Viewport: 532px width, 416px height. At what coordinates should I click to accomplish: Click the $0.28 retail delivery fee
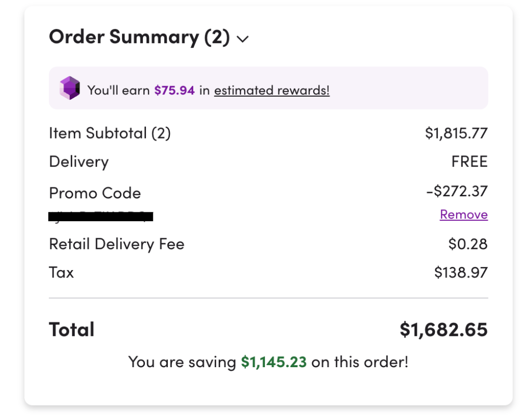pyautogui.click(x=468, y=244)
